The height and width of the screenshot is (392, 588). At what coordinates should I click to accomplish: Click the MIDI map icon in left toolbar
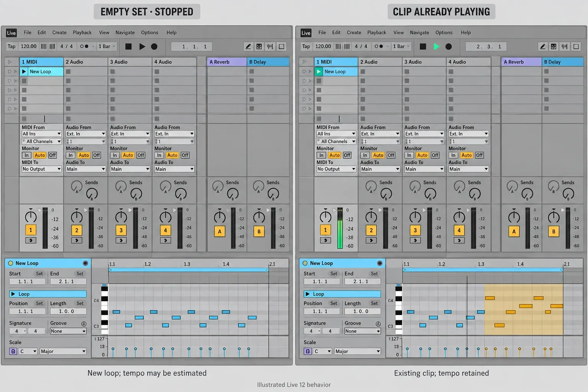270,46
